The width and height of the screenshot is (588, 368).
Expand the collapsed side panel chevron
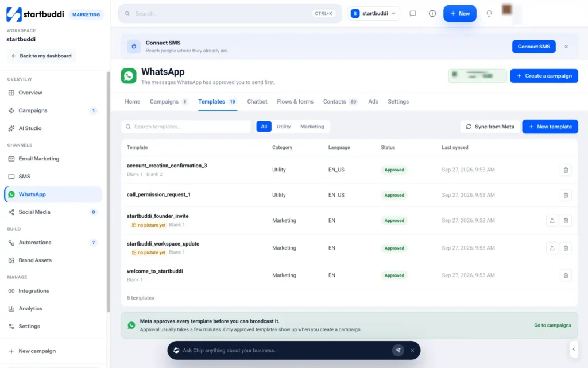click(574, 349)
